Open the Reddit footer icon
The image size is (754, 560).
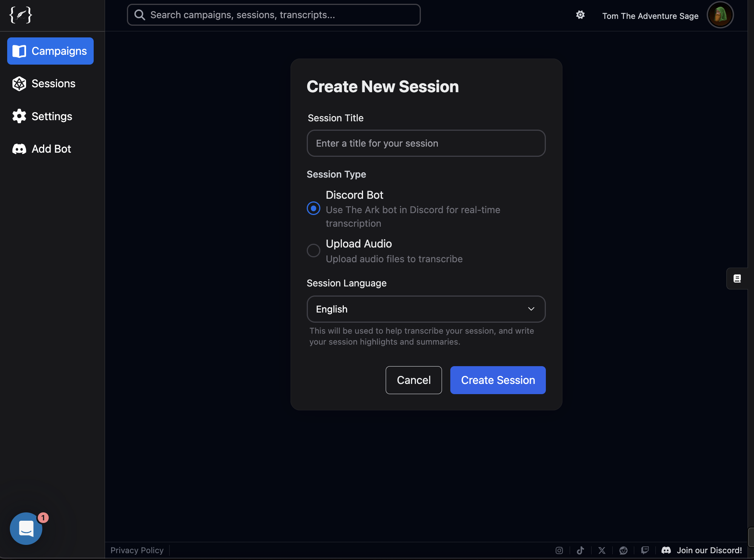(x=623, y=551)
